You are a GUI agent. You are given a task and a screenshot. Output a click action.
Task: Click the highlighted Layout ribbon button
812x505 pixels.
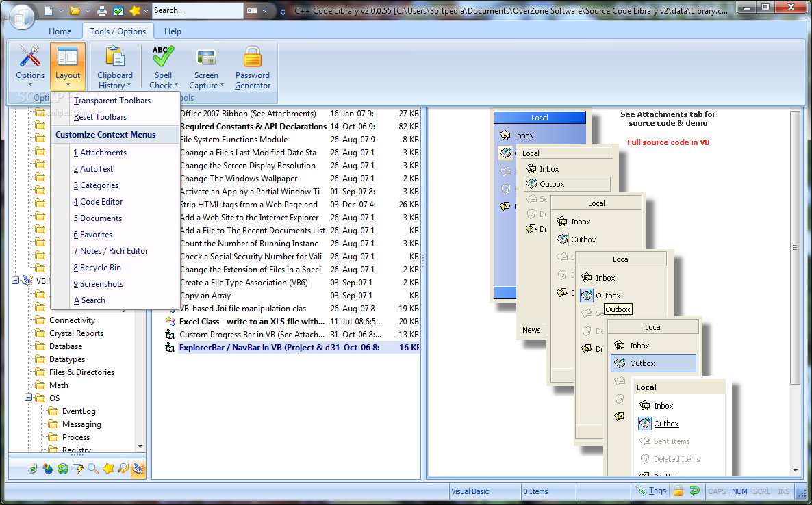(68, 67)
